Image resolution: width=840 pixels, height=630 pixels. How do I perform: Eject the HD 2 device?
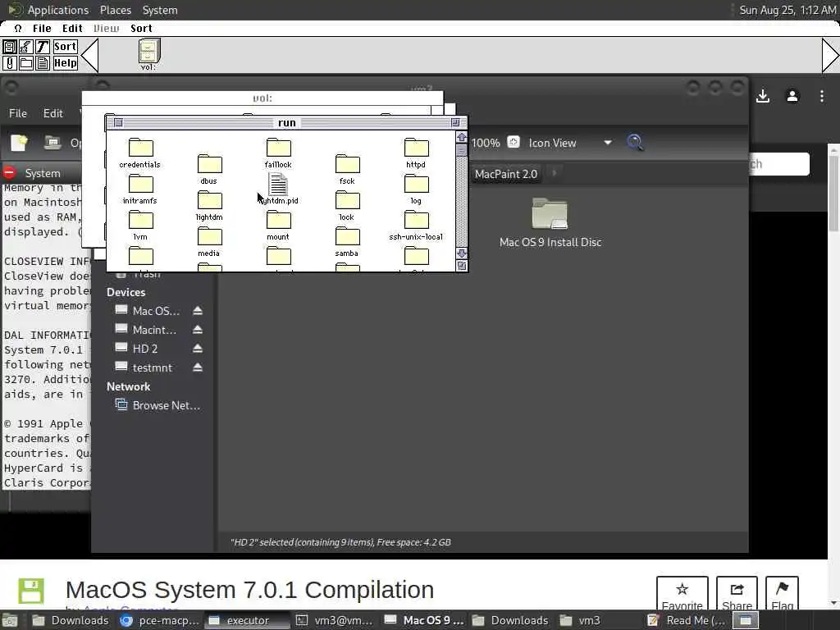coord(198,349)
